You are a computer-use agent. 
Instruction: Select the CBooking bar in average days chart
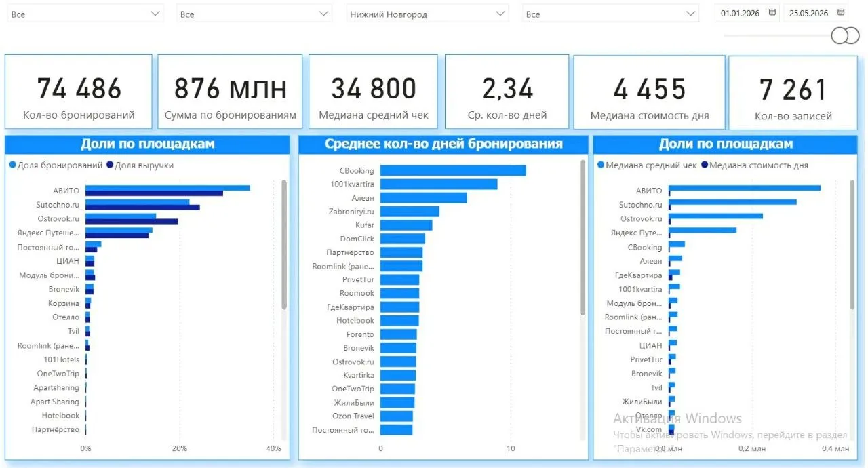click(453, 171)
